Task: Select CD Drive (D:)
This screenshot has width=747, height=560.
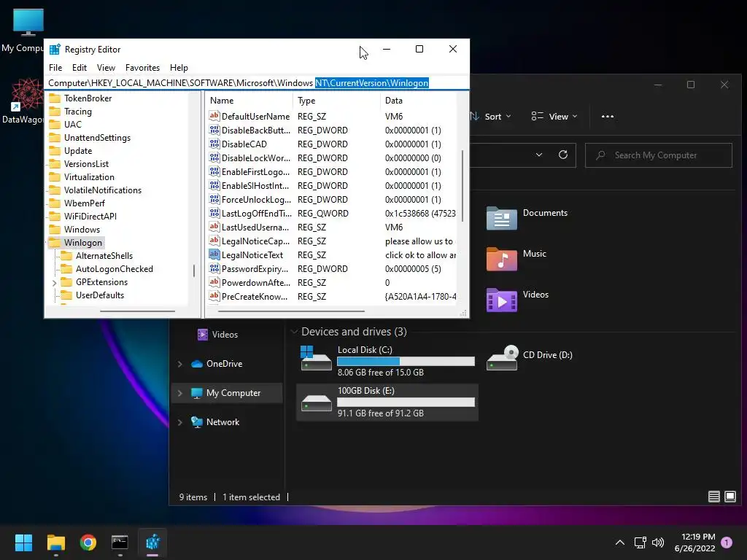Action: pyautogui.click(x=530, y=357)
